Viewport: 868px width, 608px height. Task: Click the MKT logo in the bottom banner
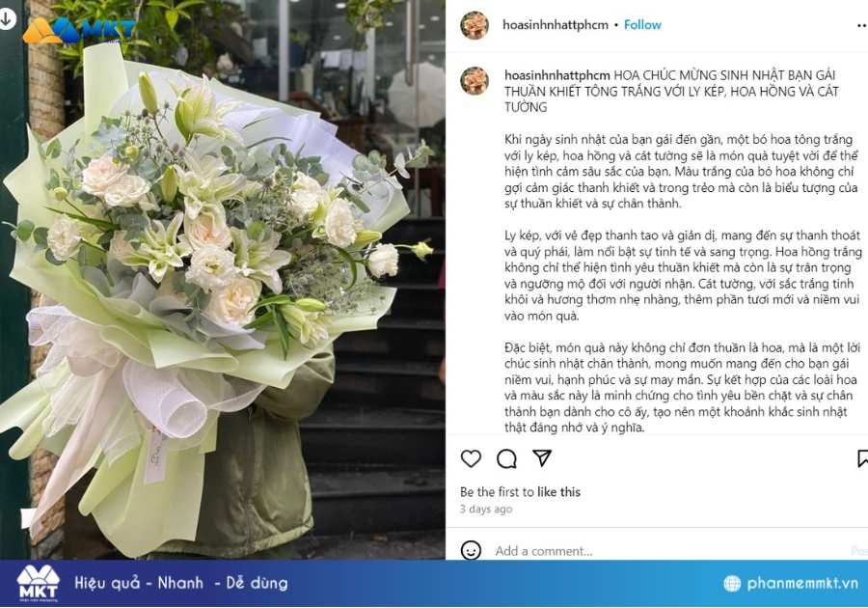pos(38,583)
